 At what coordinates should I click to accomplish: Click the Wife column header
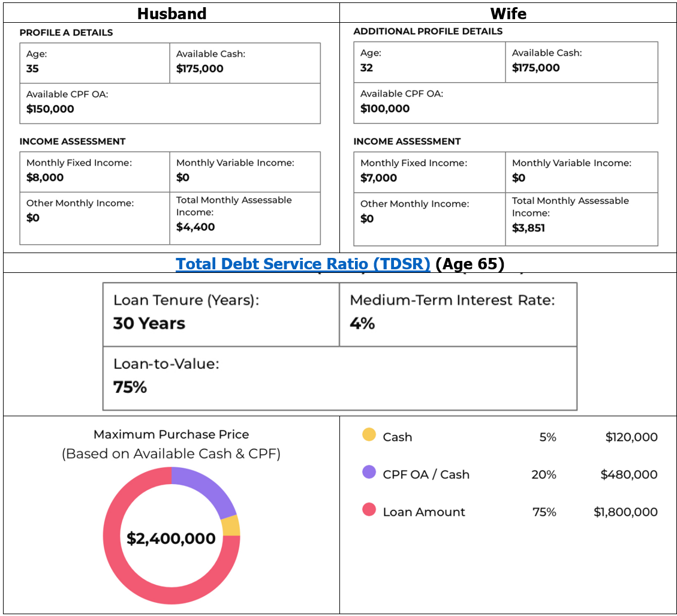(x=508, y=13)
